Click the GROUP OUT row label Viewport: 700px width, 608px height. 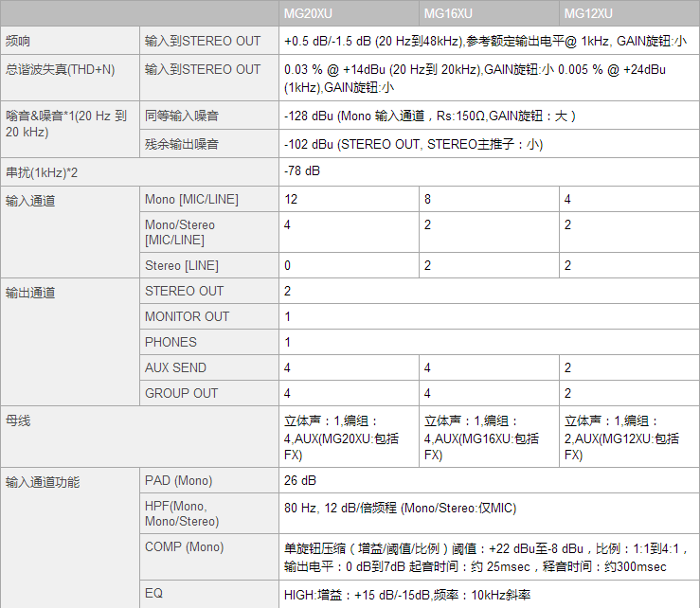pyautogui.click(x=181, y=393)
